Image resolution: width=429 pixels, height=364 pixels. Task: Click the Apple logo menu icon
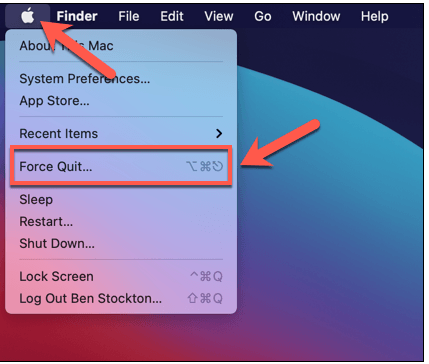28,16
